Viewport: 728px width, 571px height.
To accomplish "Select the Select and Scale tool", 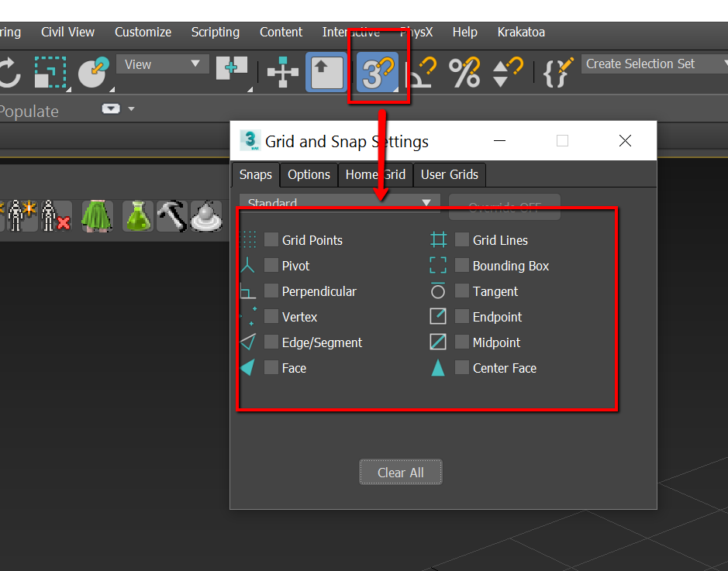I will (51, 72).
